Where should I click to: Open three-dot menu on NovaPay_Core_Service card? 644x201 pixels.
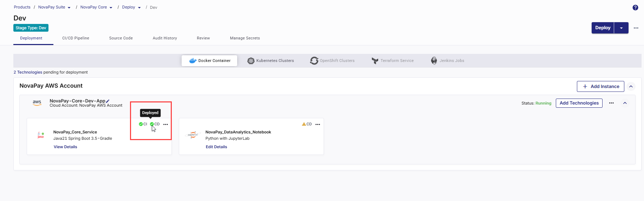(165, 124)
